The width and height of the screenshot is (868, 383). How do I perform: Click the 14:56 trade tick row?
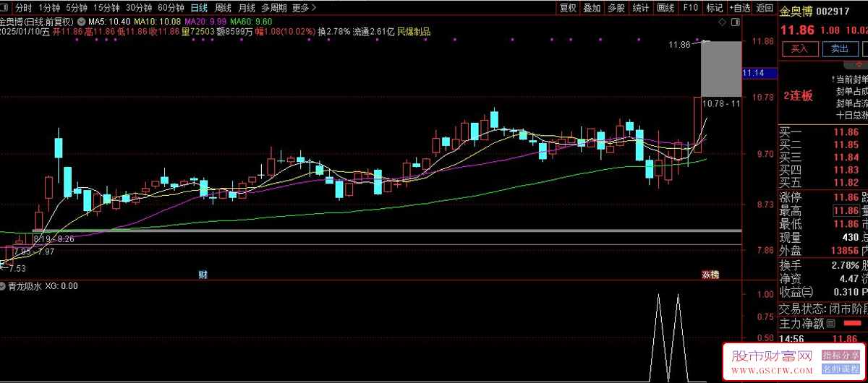[x=822, y=339]
